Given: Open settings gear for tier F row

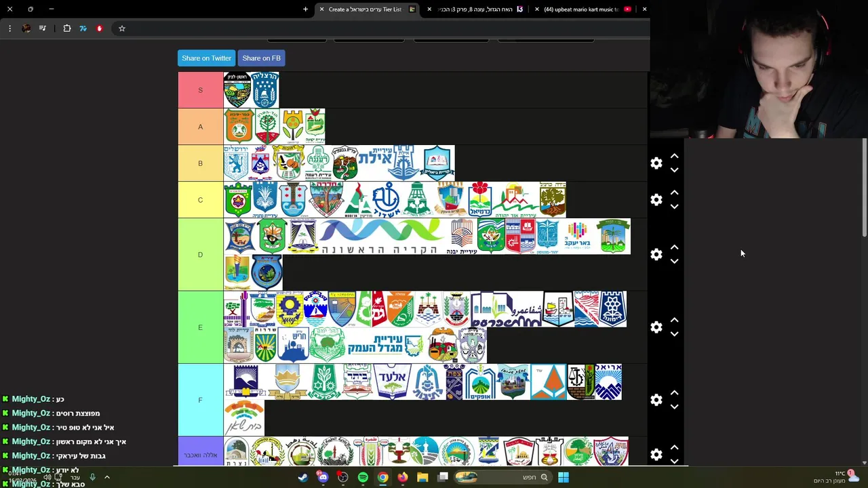Looking at the screenshot, I should coord(656,400).
